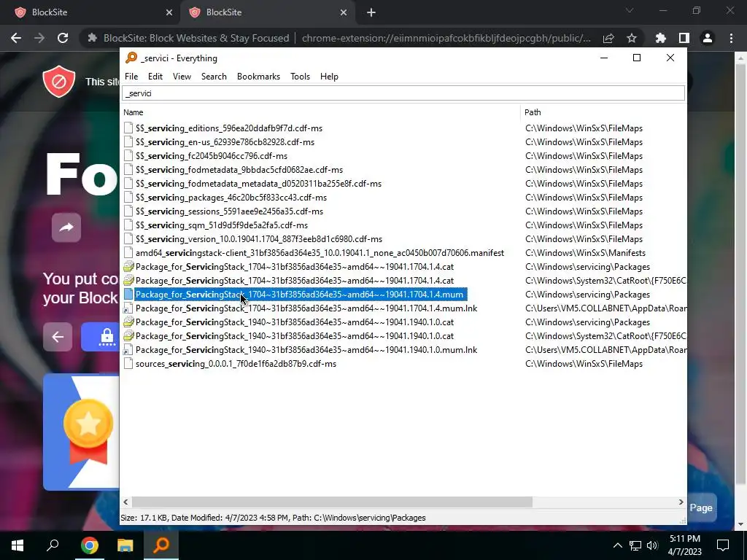Click back arrow button on BlockSite page

pos(58,337)
